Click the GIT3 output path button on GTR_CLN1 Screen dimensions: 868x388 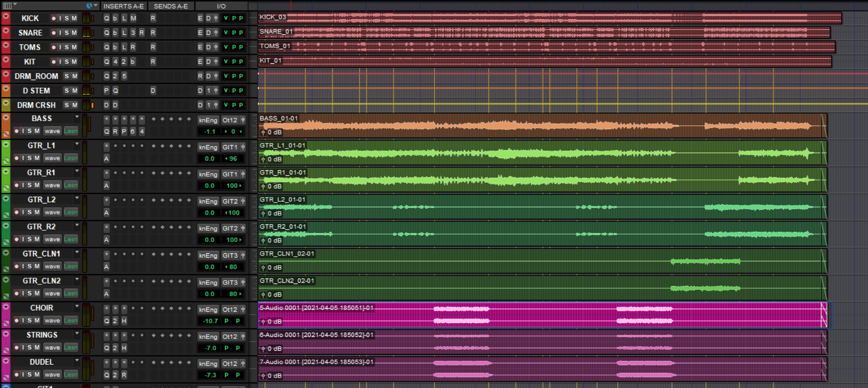(230, 255)
